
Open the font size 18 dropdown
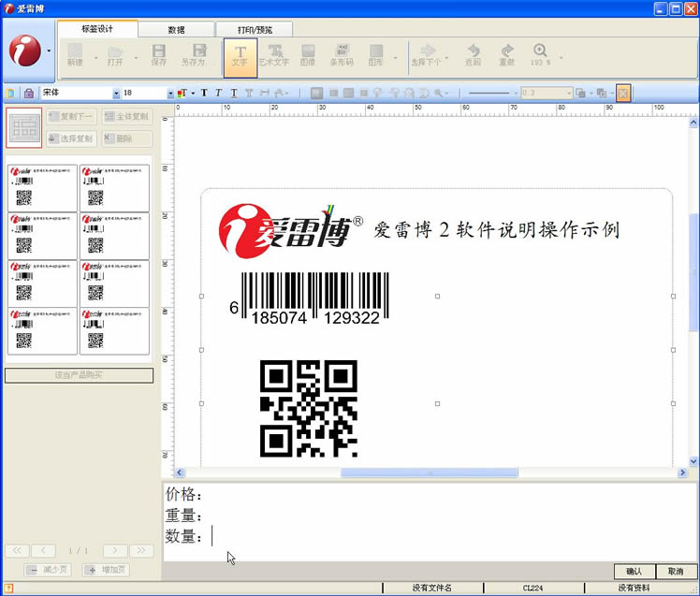pyautogui.click(x=170, y=94)
